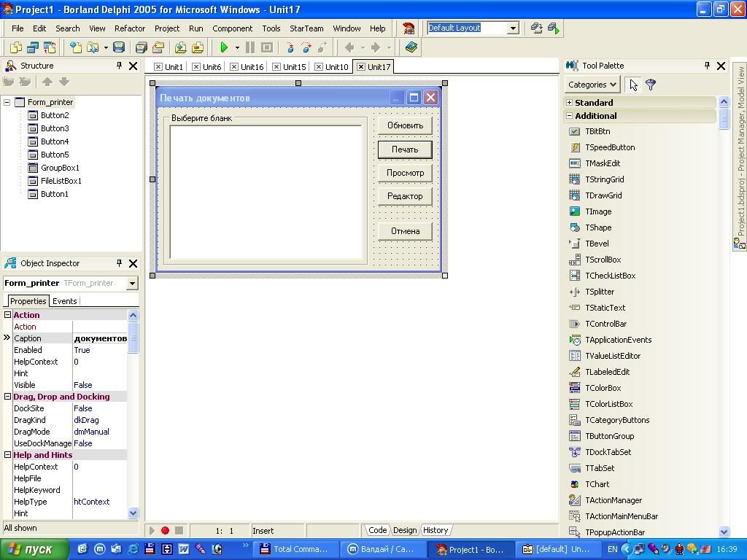Click the Trace Into debug icon
This screenshot has height=560, width=747.
point(290,47)
